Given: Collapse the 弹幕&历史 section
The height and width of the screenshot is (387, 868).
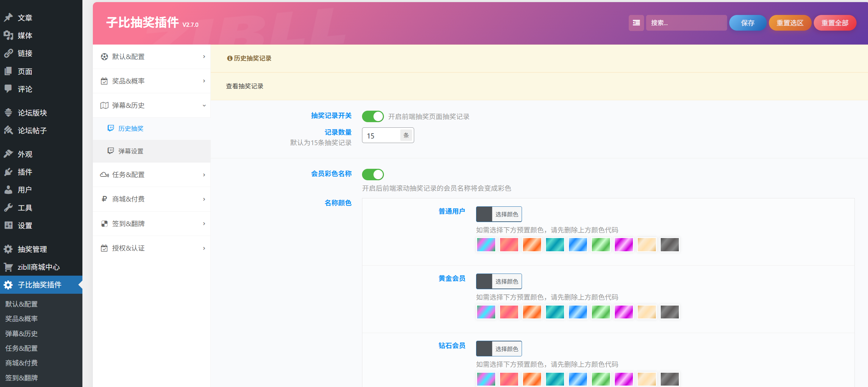Looking at the screenshot, I should (152, 105).
